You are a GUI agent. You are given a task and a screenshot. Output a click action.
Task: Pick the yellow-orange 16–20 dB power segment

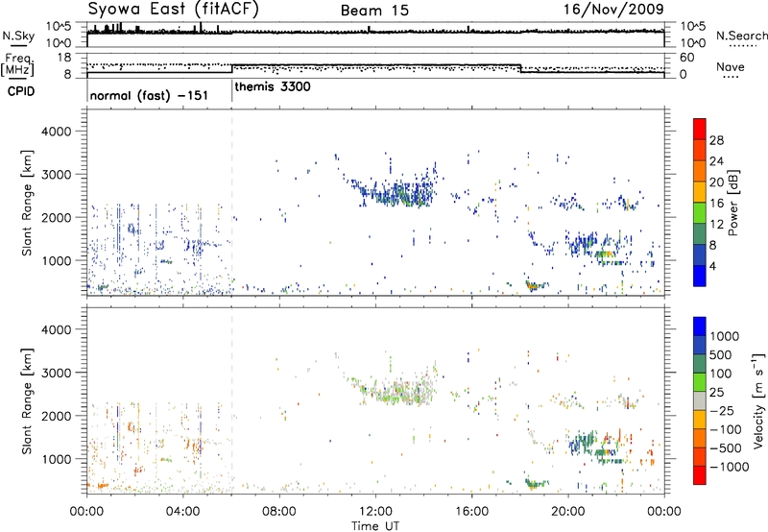click(x=700, y=192)
